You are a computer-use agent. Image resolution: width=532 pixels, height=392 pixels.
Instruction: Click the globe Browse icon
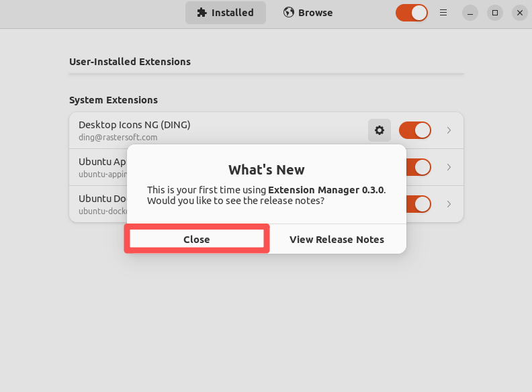click(288, 13)
